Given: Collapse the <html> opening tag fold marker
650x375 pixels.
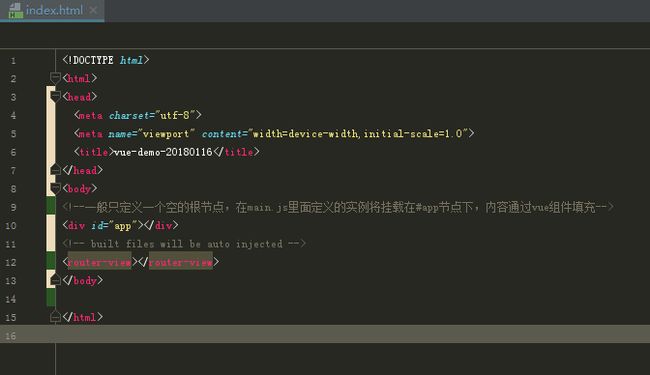Looking at the screenshot, I should click(x=55, y=77).
